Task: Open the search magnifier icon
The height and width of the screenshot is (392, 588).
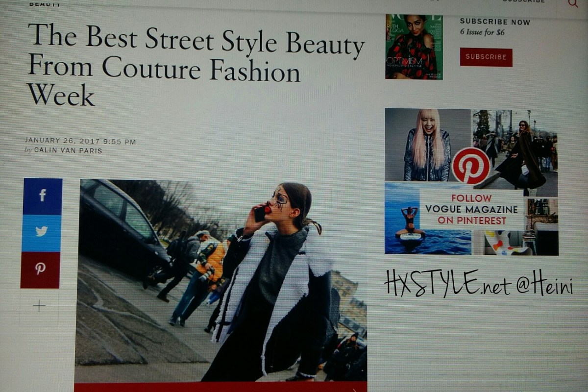Action: point(573,3)
